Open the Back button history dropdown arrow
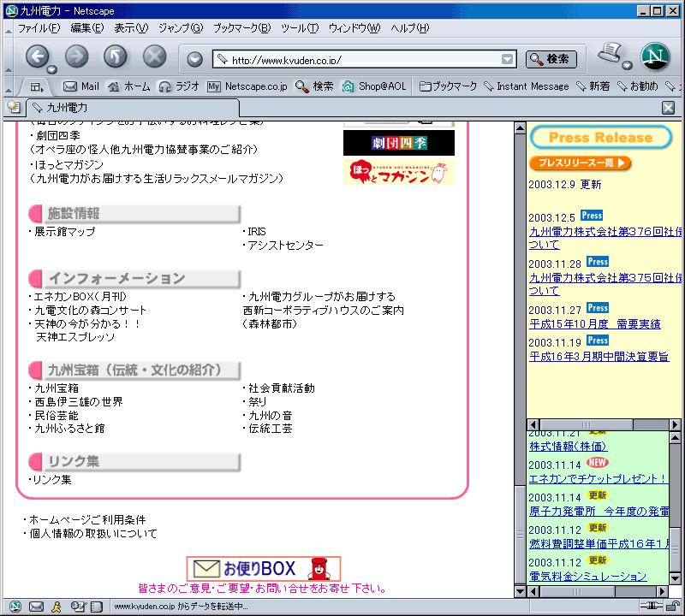685x616 pixels. [x=51, y=69]
